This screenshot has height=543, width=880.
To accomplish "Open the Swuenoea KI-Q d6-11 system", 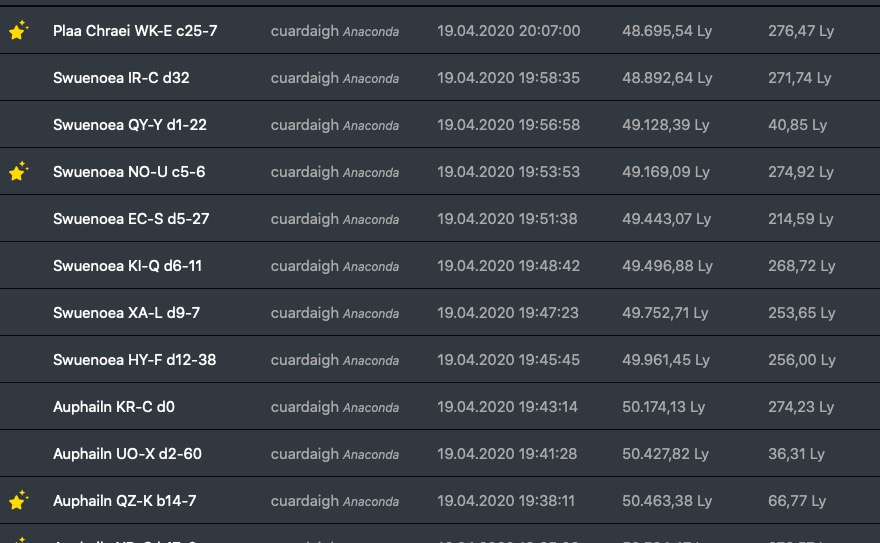I will (x=127, y=266).
